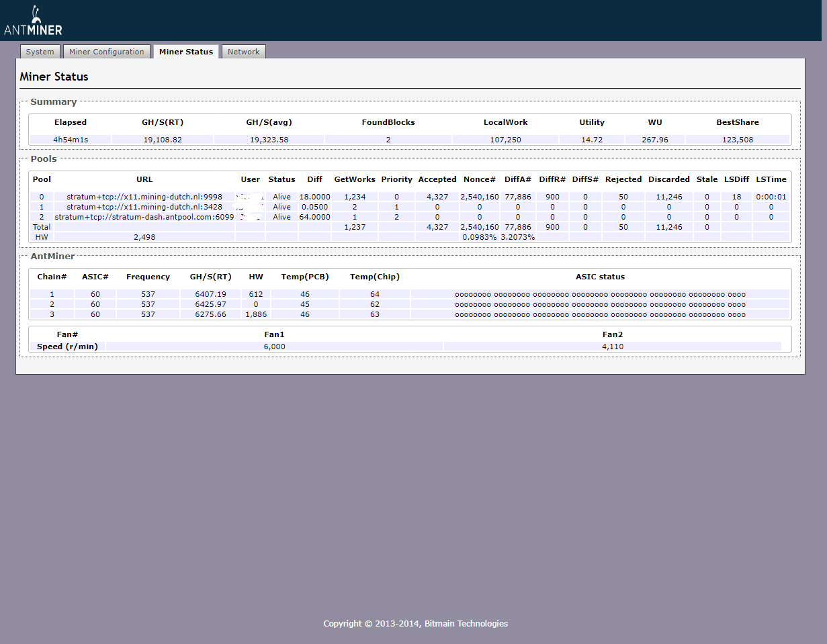The height and width of the screenshot is (644, 827).
Task: Click the Elapsed value 4h54m1s
Action: click(71, 140)
